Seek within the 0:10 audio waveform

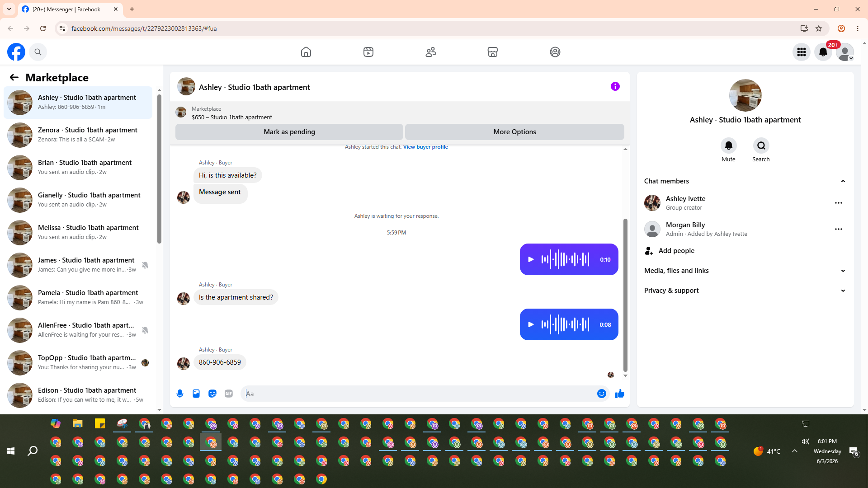tap(565, 259)
